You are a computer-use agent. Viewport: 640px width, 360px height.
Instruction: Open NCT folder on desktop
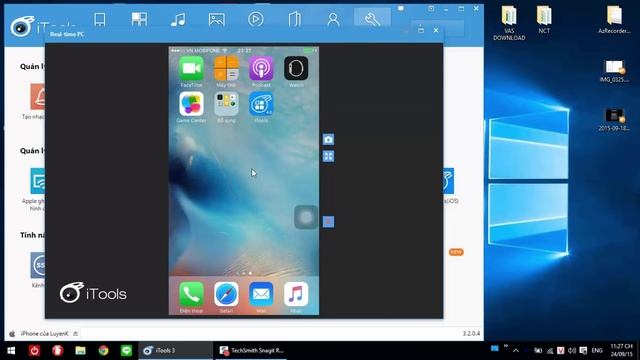point(544,20)
